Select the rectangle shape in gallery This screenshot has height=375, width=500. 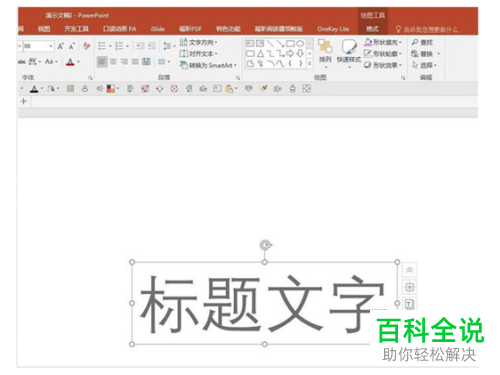pyautogui.click(x=290, y=43)
